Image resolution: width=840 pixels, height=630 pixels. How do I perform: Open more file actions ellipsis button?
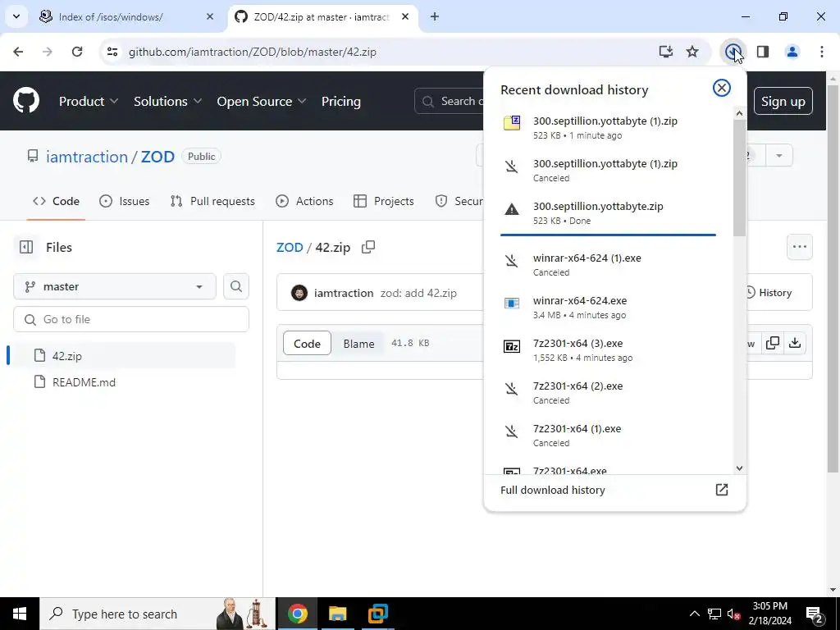coord(799,247)
